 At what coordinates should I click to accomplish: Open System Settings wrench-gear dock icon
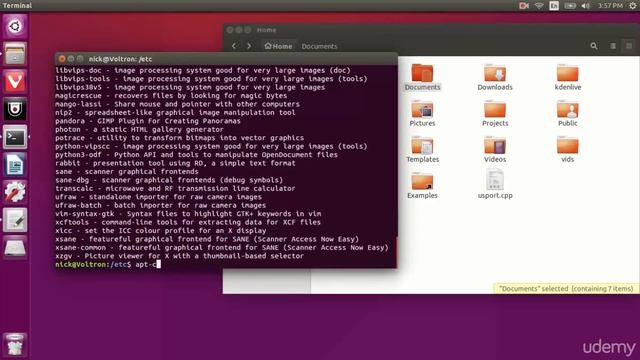(15, 192)
